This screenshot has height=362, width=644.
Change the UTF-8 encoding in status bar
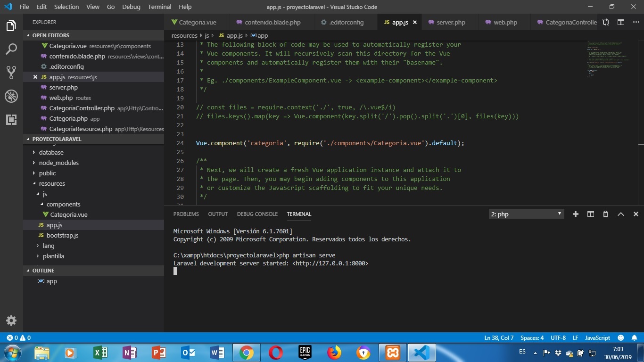coord(558,338)
